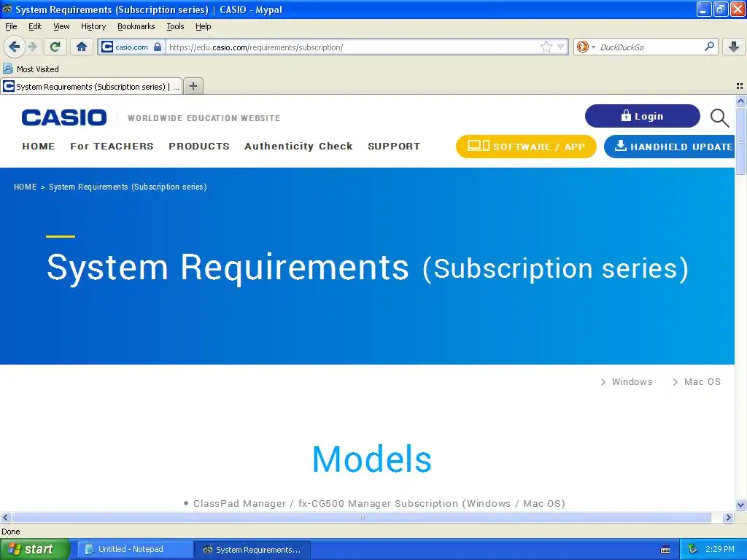The width and height of the screenshot is (747, 560).
Task: Click the Models heading
Action: point(371,459)
